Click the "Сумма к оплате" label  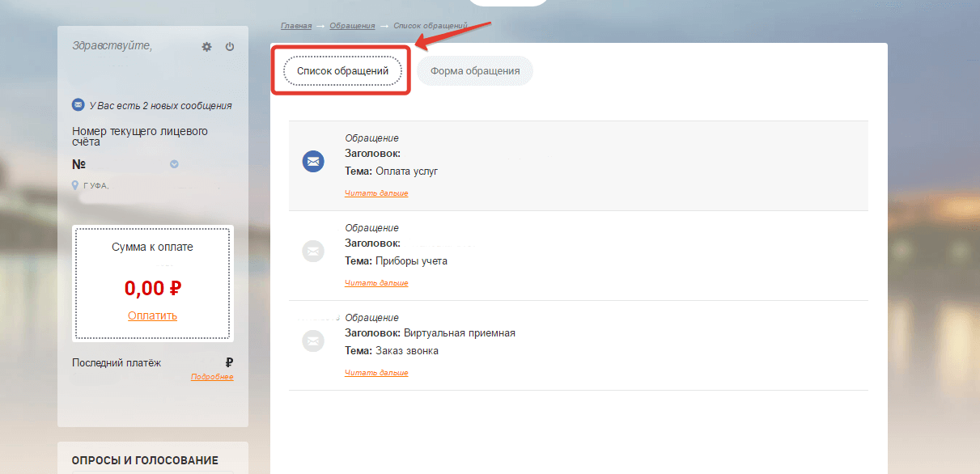point(152,247)
